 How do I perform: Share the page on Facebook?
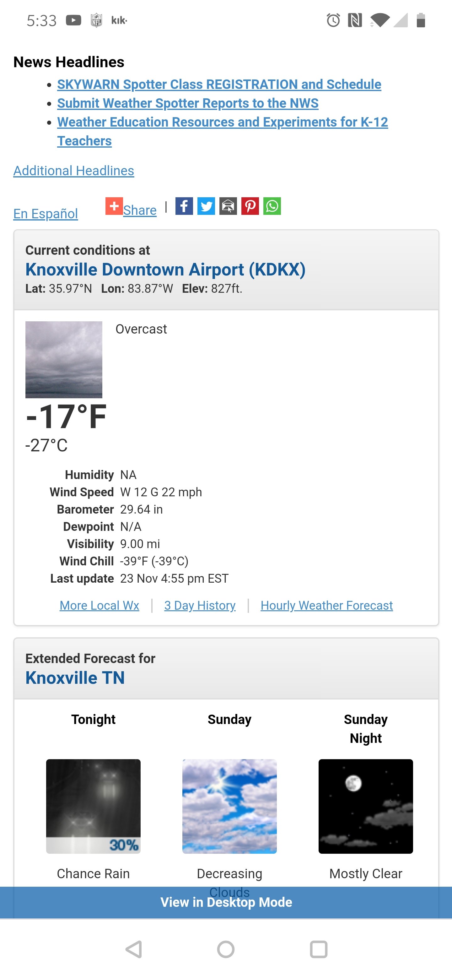point(184,206)
